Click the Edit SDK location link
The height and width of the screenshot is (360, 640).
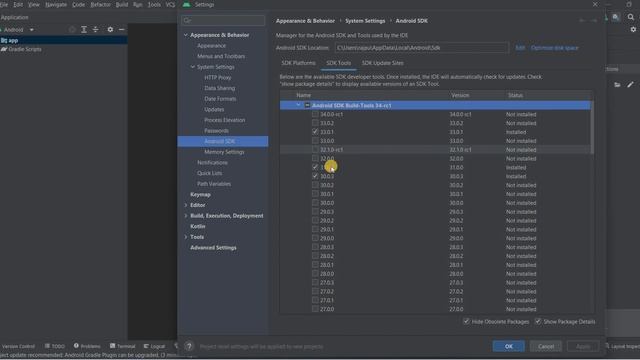click(520, 48)
